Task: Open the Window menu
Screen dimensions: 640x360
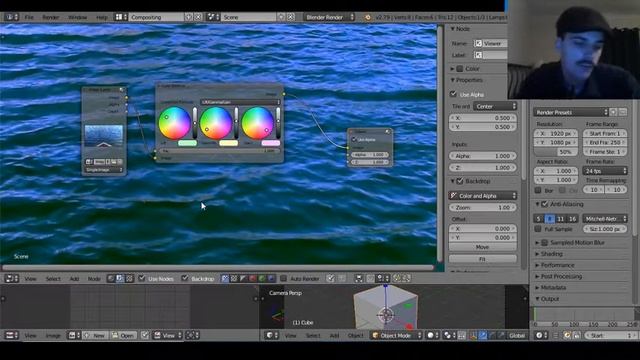Action: (x=77, y=17)
